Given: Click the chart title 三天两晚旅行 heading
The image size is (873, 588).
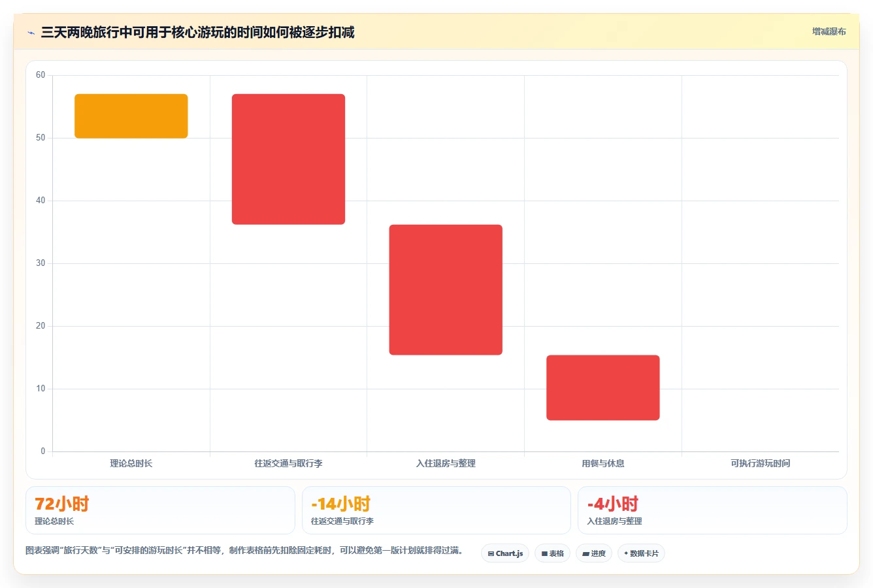Looking at the screenshot, I should [x=197, y=32].
